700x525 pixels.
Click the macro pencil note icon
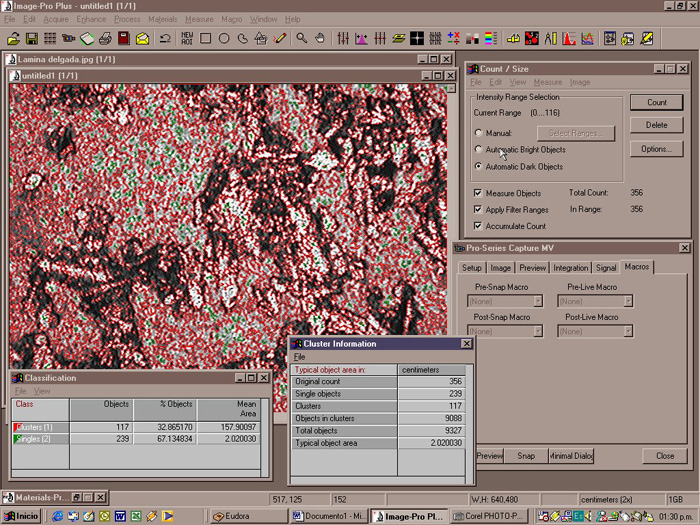[x=647, y=39]
